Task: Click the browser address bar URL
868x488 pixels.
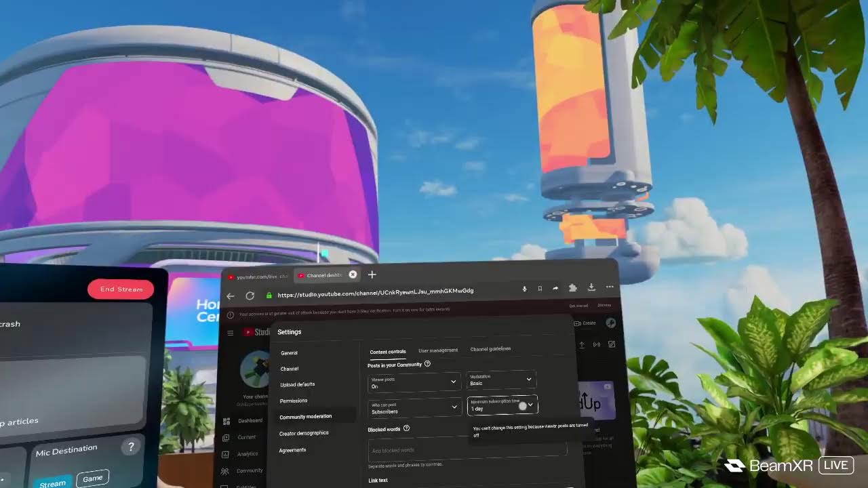Action: pyautogui.click(x=376, y=293)
